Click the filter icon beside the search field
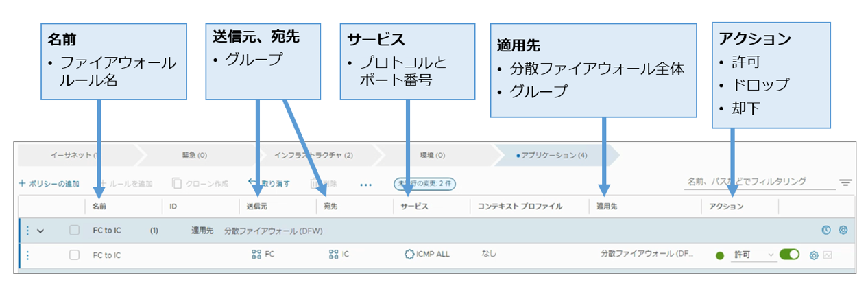This screenshot has height=295, width=868. pyautogui.click(x=845, y=183)
